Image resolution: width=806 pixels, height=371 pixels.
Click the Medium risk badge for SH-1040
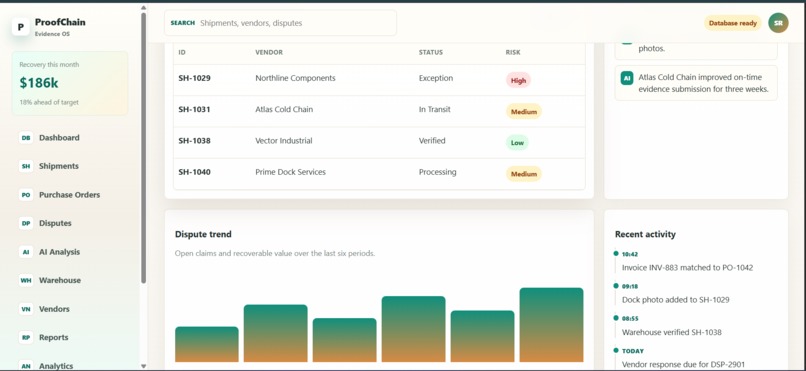coord(524,174)
